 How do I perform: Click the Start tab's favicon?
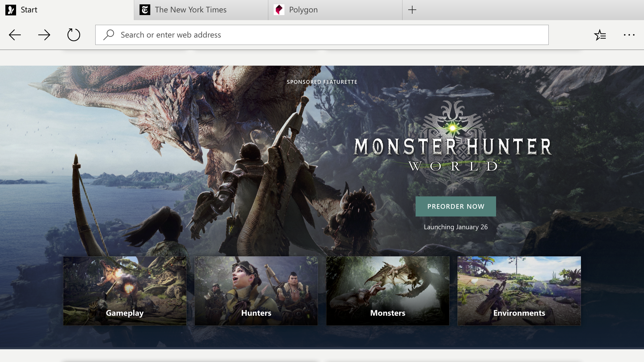coord(11,10)
